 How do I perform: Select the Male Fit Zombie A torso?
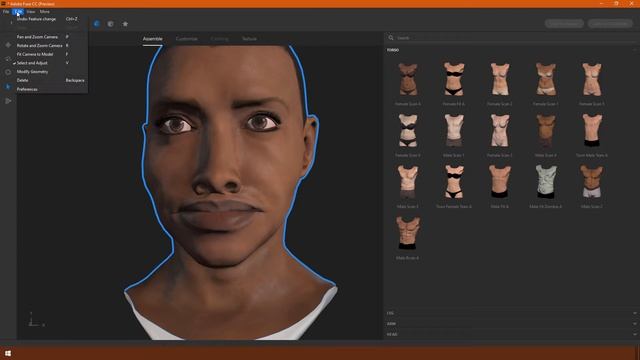[x=546, y=183]
